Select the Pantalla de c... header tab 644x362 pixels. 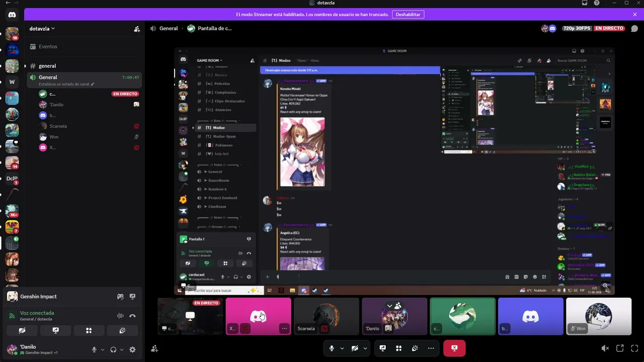[x=209, y=29]
